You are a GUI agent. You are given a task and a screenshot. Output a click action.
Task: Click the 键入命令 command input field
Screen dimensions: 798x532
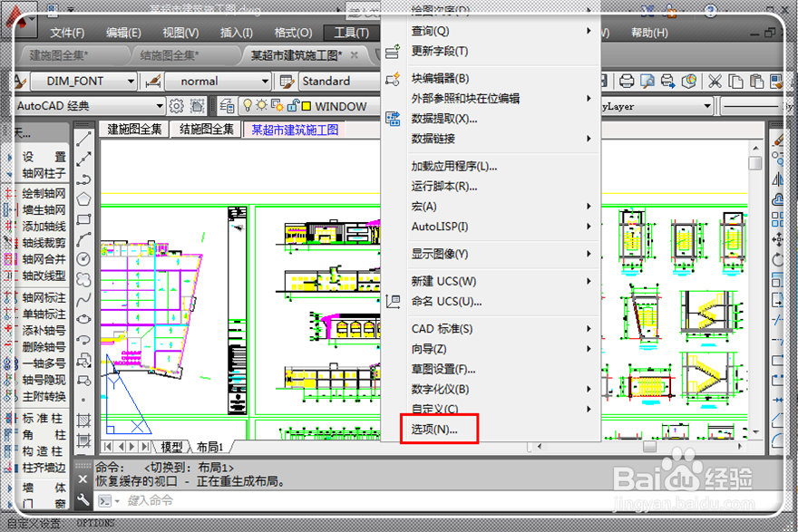pyautogui.click(x=438, y=501)
